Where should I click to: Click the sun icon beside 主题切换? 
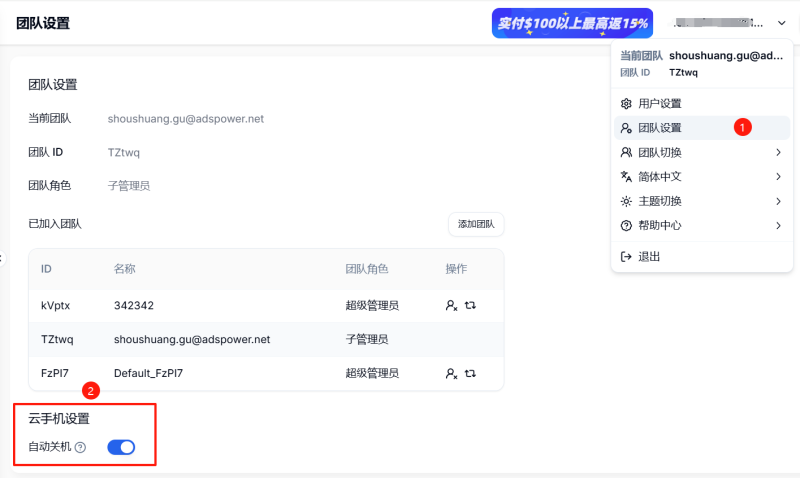626,201
